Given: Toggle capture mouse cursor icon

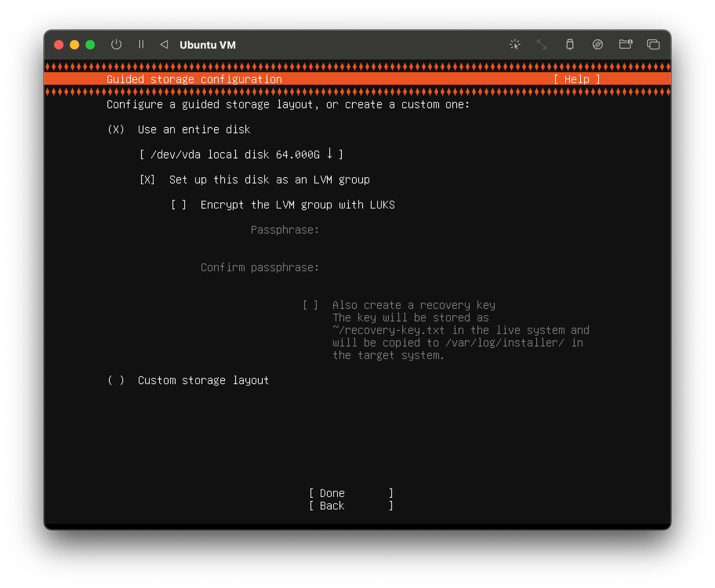Looking at the screenshot, I should point(515,44).
